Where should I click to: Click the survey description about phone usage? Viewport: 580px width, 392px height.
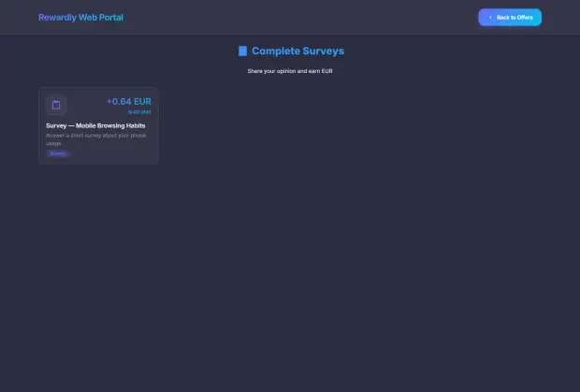point(96,139)
